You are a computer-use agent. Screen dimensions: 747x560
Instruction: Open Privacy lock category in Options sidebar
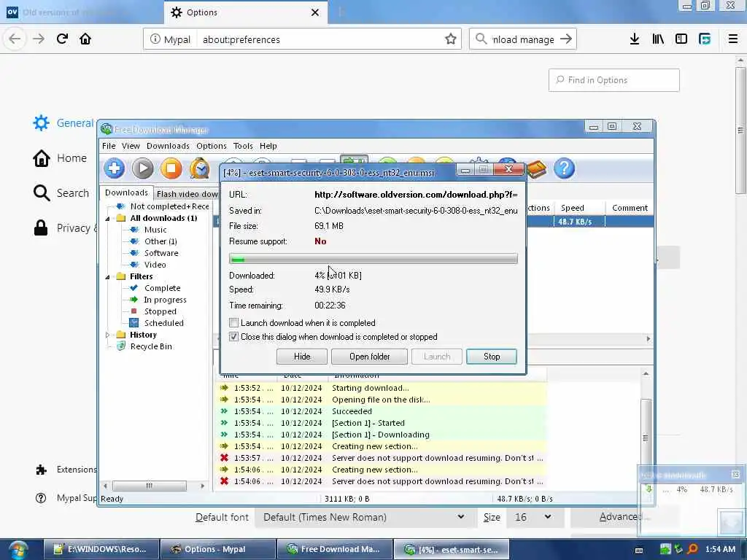click(x=64, y=228)
